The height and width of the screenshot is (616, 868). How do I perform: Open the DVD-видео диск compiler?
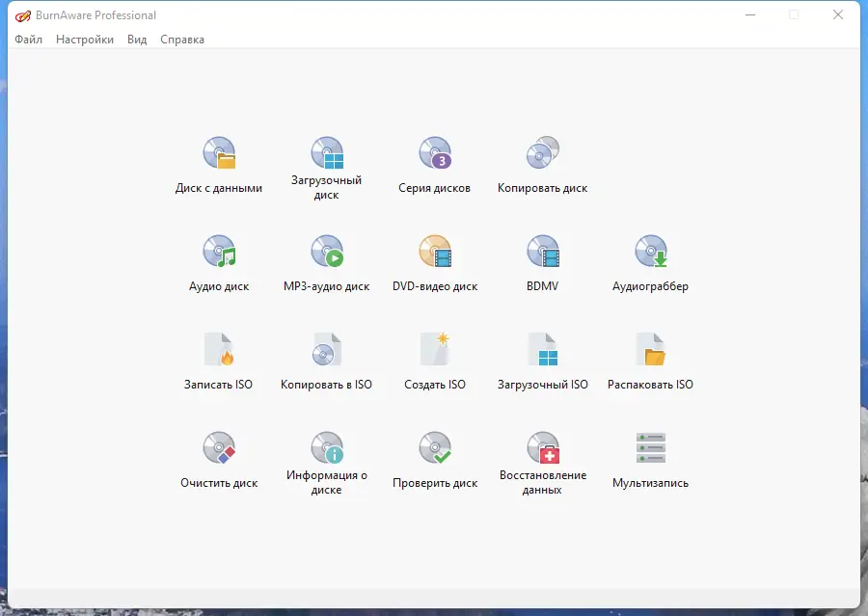tap(435, 262)
